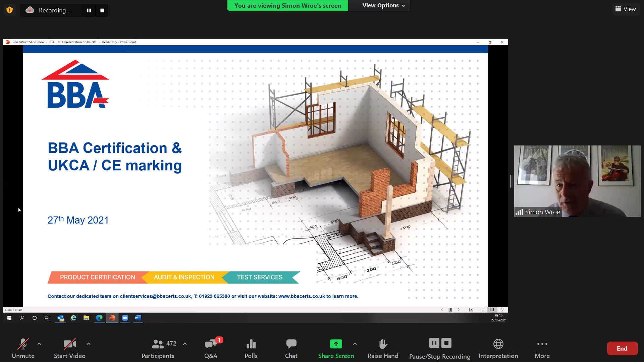Image resolution: width=644 pixels, height=362 pixels.
Task: Click the AUDIT & INSPECTION yellow banner
Action: [x=184, y=277]
